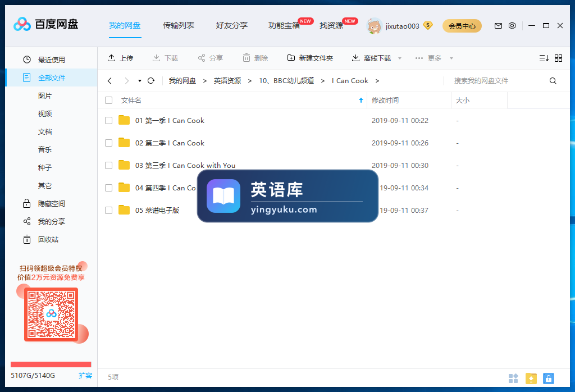Screen dimensions: 575x392
Task: Select 文档 category in sidebar
Action: [x=45, y=131]
